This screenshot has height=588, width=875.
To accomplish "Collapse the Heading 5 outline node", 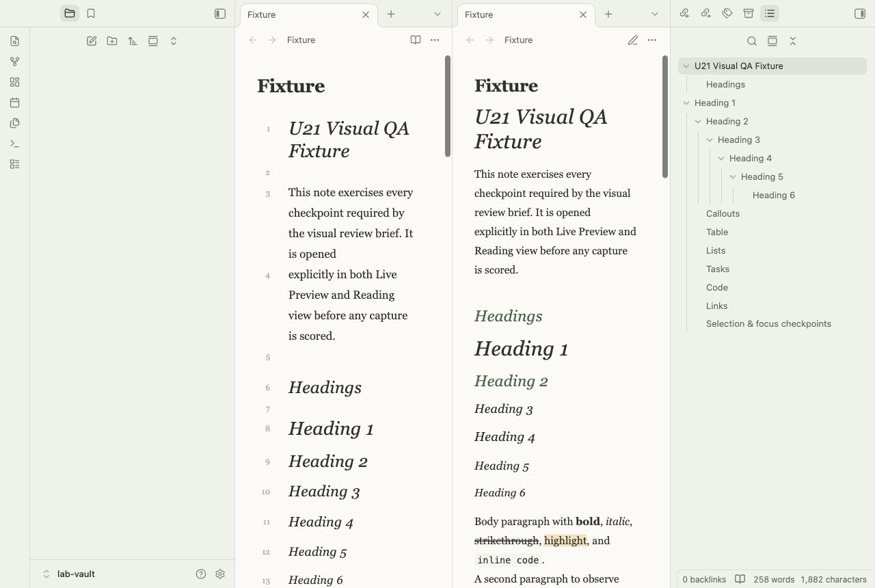I will [x=733, y=177].
